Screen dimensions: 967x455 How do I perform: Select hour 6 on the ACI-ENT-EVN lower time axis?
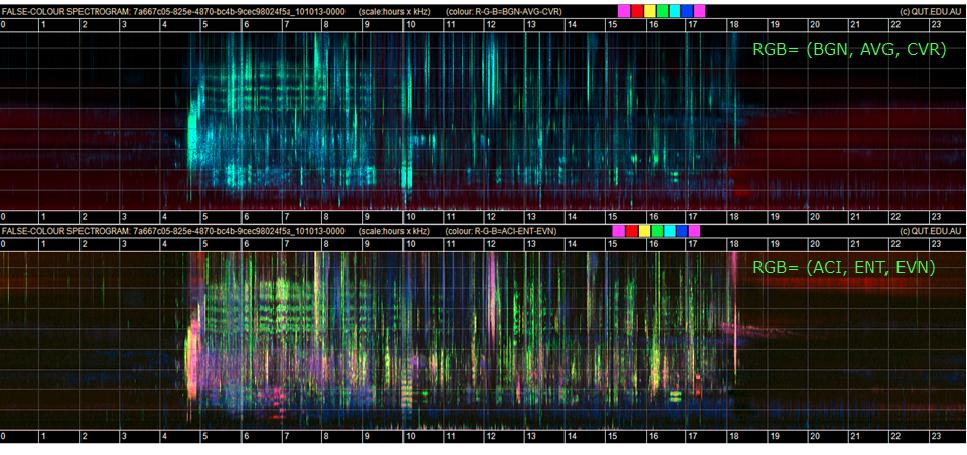(246, 436)
